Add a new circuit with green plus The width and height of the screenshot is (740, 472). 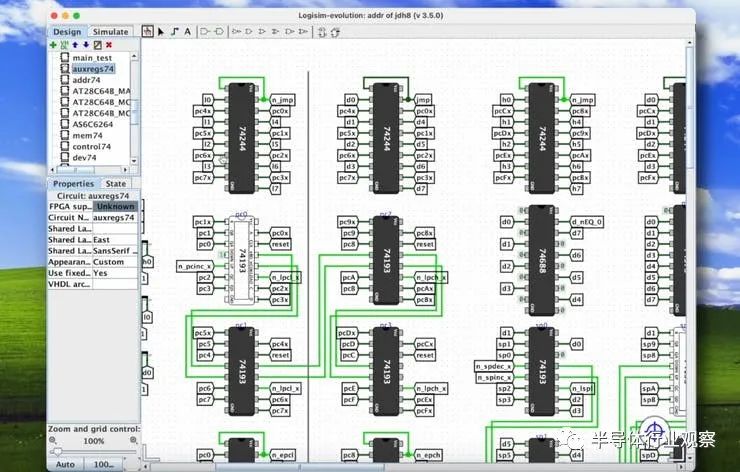53,45
